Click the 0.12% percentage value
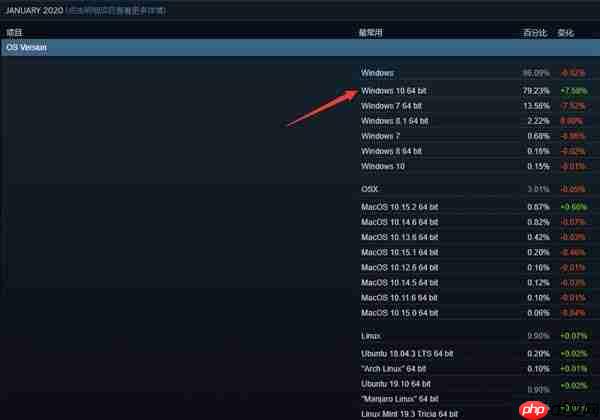The width and height of the screenshot is (600, 420). coord(538,283)
